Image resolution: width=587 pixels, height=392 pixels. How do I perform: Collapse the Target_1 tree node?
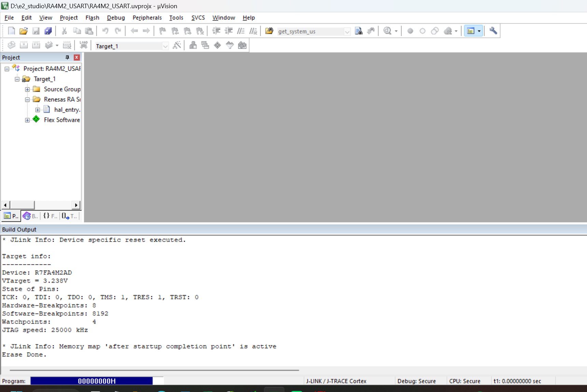(17, 79)
